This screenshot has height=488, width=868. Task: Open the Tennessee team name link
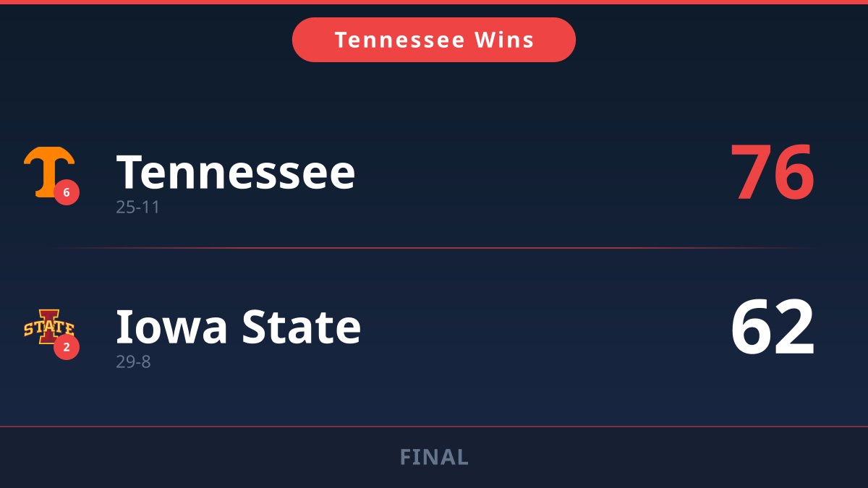tap(236, 172)
